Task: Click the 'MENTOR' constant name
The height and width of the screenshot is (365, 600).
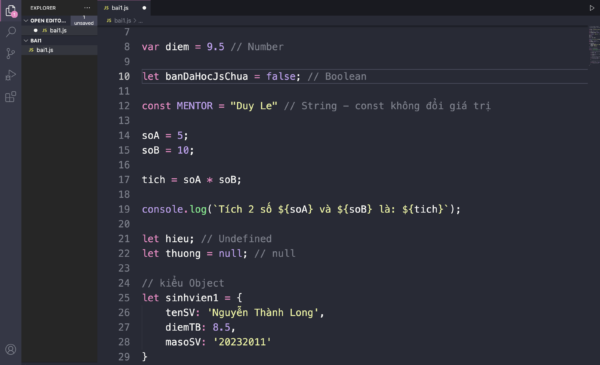Action: point(194,106)
